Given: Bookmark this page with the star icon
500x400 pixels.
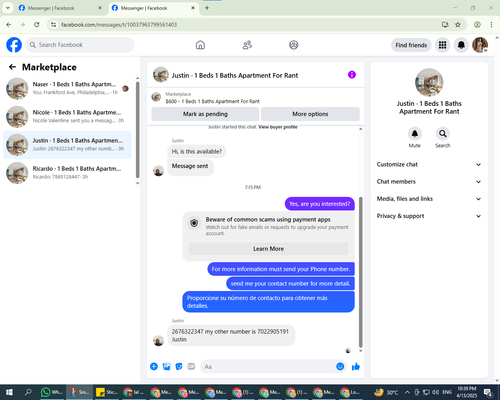Looking at the screenshot, I should point(458,24).
